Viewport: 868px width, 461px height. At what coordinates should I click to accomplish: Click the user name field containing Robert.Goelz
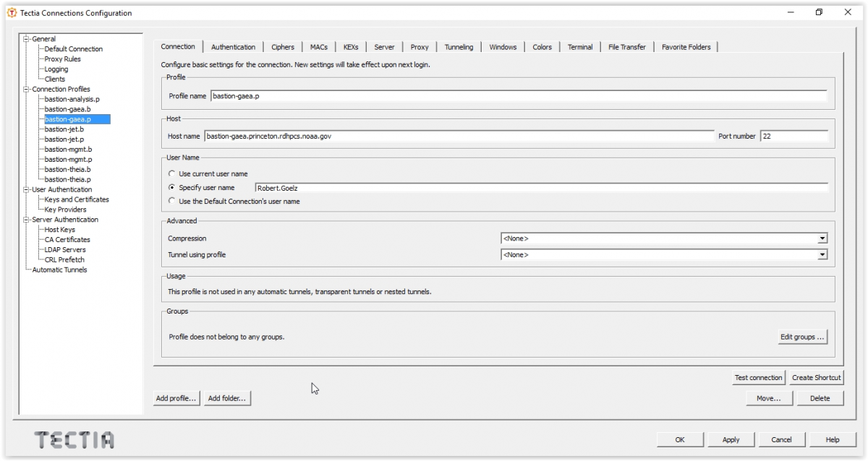(541, 188)
